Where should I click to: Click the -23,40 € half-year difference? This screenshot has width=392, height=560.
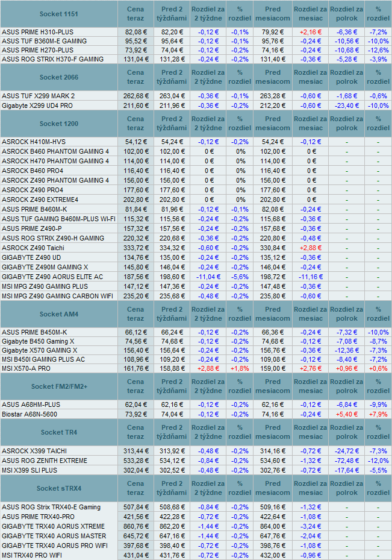tap(346, 105)
